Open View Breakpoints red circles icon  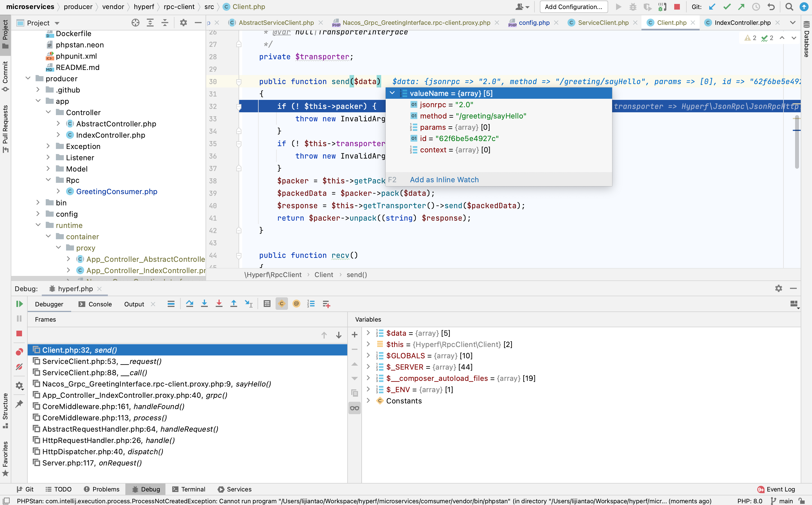(19, 352)
